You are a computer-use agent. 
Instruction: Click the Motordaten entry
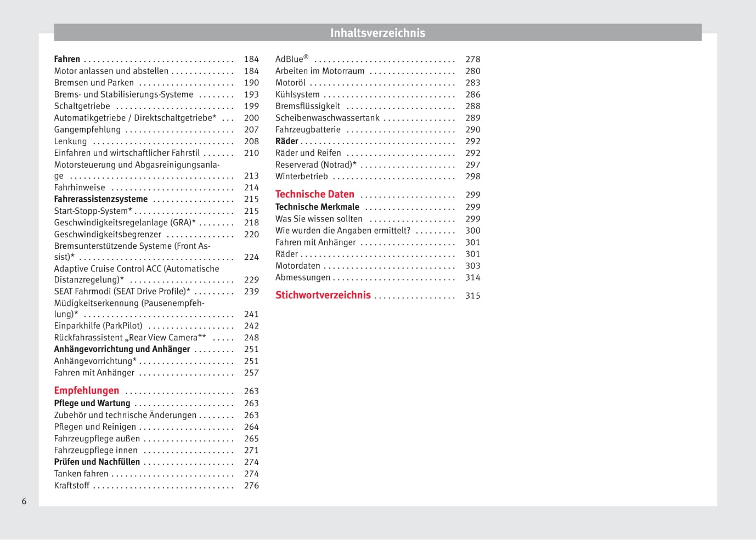pyautogui.click(x=297, y=266)
